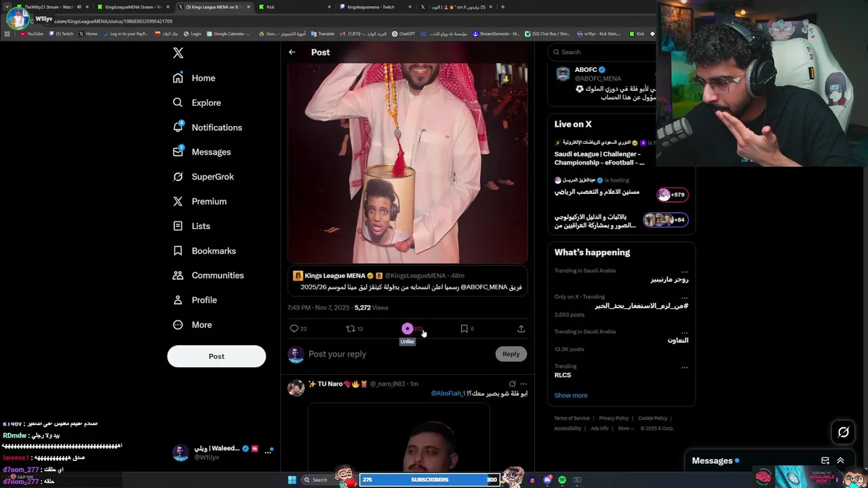
Task: Join the live space with +84 listeners
Action: [x=665, y=220]
